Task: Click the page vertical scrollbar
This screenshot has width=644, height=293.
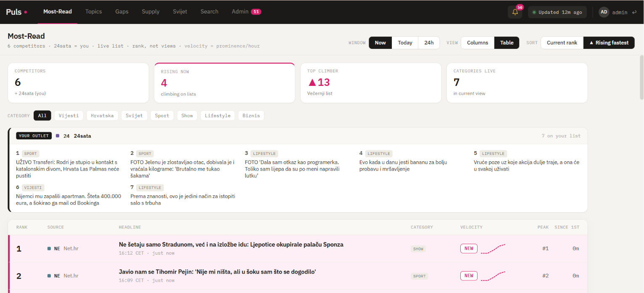Action: (641, 77)
